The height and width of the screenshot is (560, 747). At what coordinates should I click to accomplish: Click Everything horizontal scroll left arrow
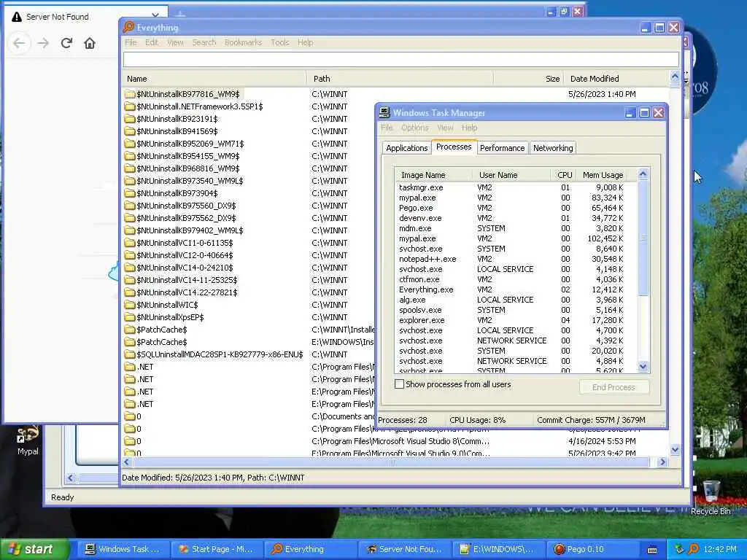[127, 462]
